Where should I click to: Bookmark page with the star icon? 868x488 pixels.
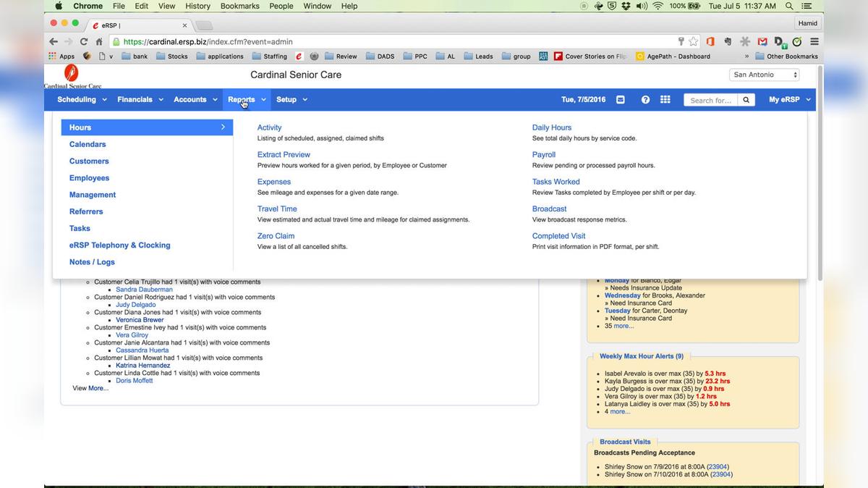694,42
